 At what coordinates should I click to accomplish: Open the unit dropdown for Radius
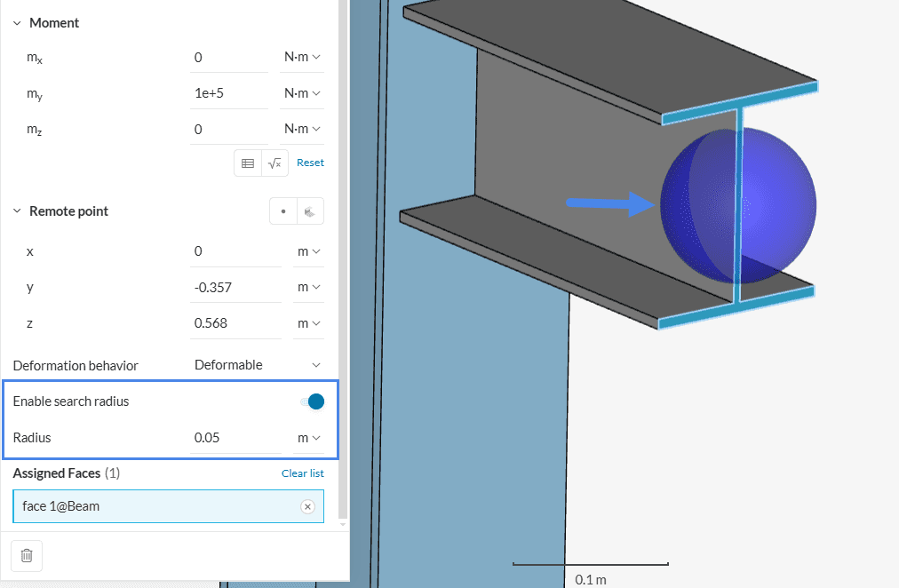(x=308, y=438)
